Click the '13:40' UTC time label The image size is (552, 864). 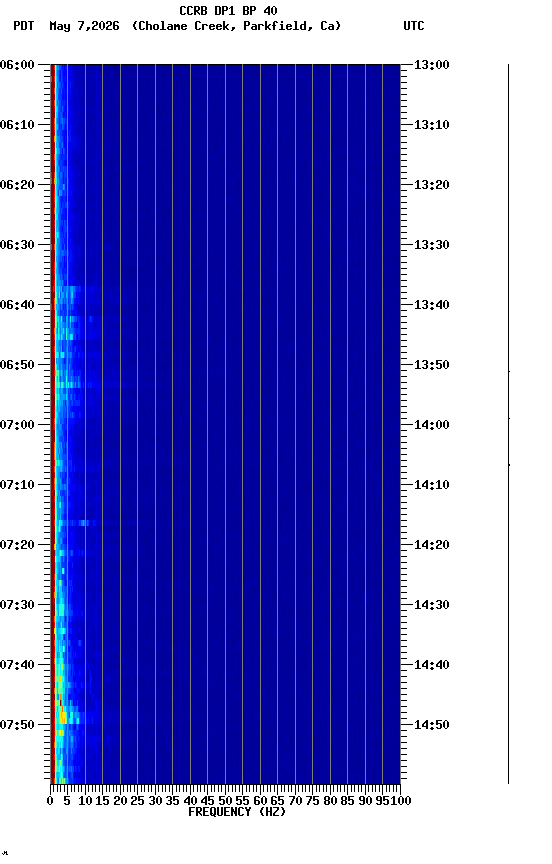tap(432, 305)
